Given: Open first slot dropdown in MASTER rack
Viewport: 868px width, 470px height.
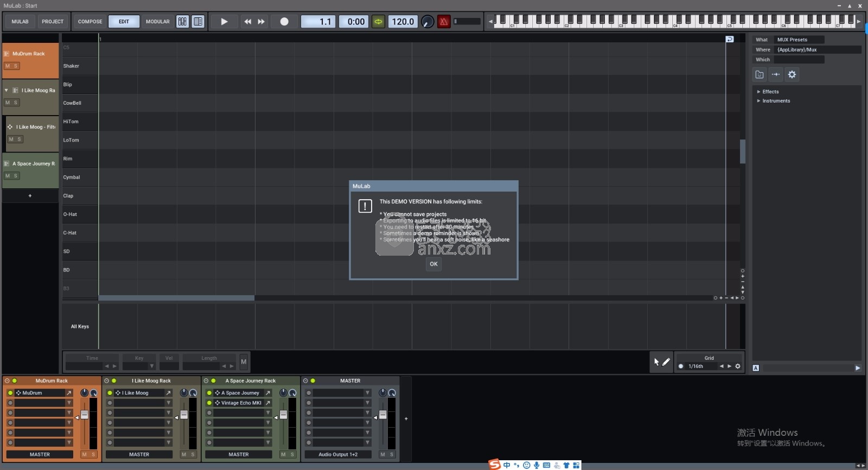Looking at the screenshot, I should [x=367, y=393].
